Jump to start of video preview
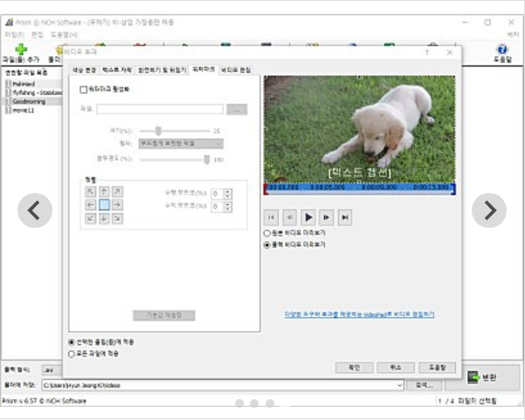 click(x=271, y=217)
